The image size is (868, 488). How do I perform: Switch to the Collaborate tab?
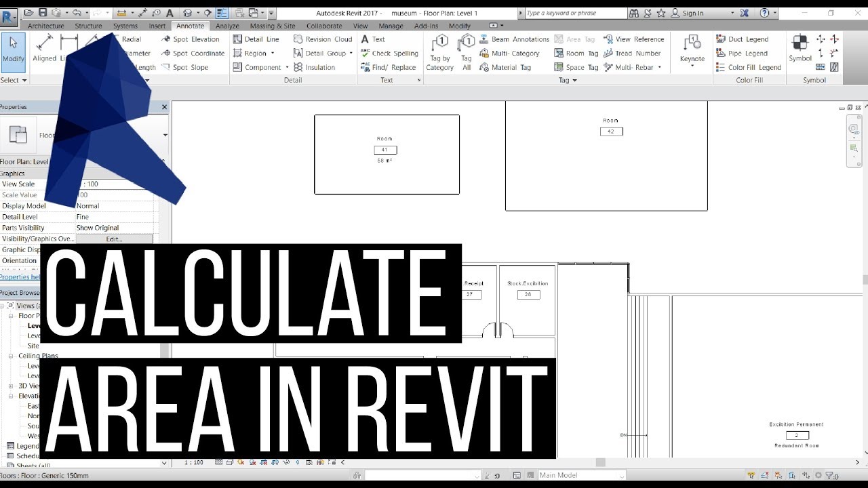click(x=324, y=26)
